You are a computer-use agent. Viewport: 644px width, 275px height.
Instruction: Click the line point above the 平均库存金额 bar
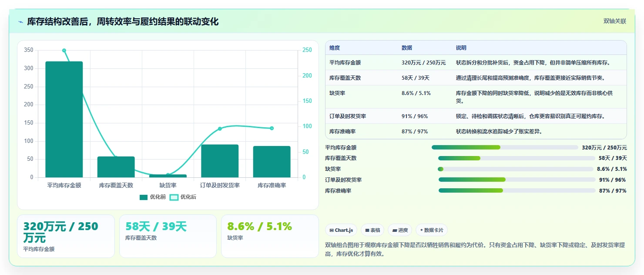64,51
